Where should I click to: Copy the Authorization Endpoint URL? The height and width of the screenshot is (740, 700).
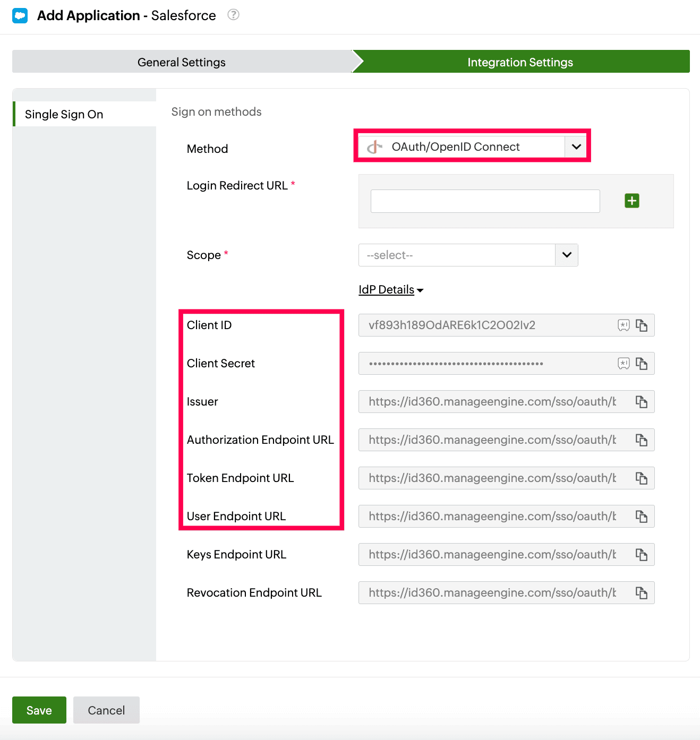pos(642,440)
